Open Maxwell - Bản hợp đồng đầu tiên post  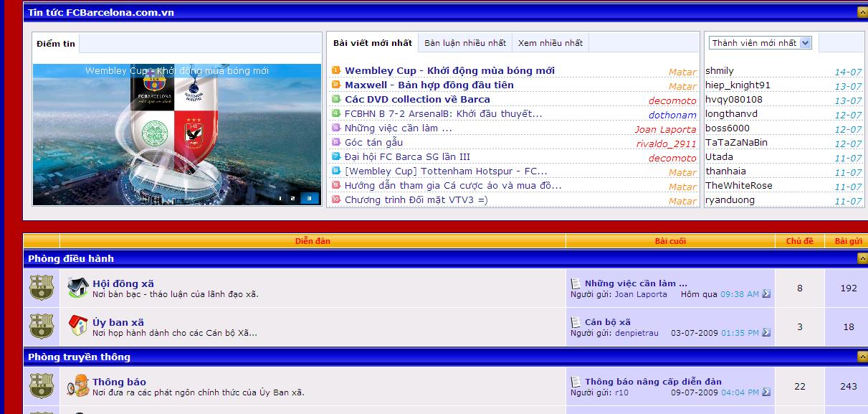coord(429,85)
